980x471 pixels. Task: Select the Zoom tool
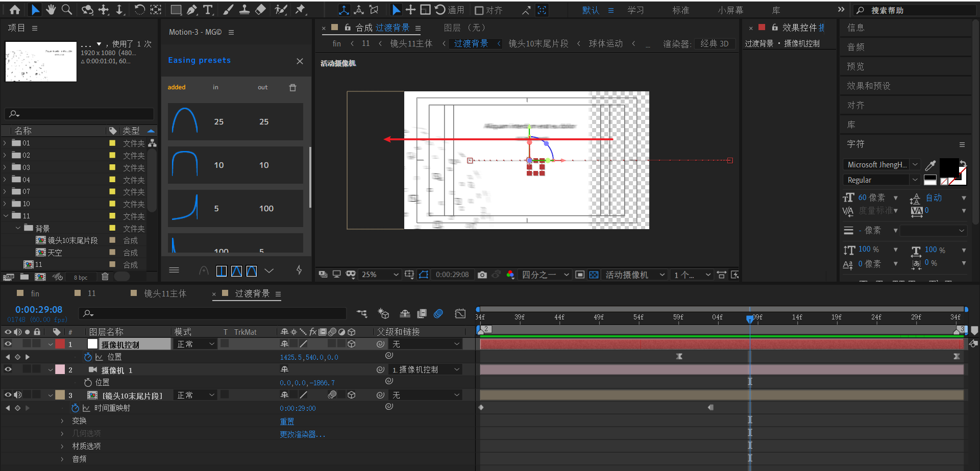pyautogui.click(x=67, y=10)
